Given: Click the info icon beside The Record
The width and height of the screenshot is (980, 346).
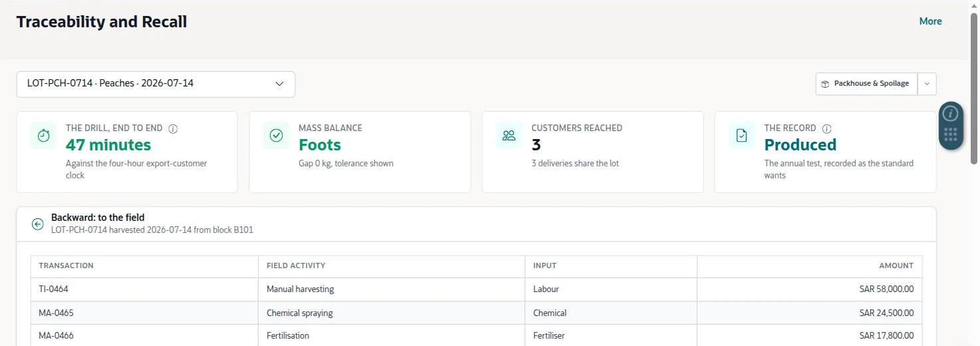Looking at the screenshot, I should (x=827, y=128).
